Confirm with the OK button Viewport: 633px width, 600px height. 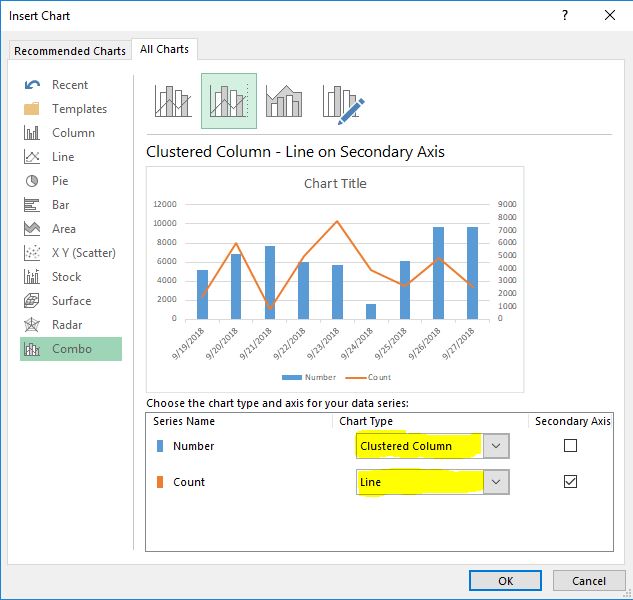pos(506,581)
